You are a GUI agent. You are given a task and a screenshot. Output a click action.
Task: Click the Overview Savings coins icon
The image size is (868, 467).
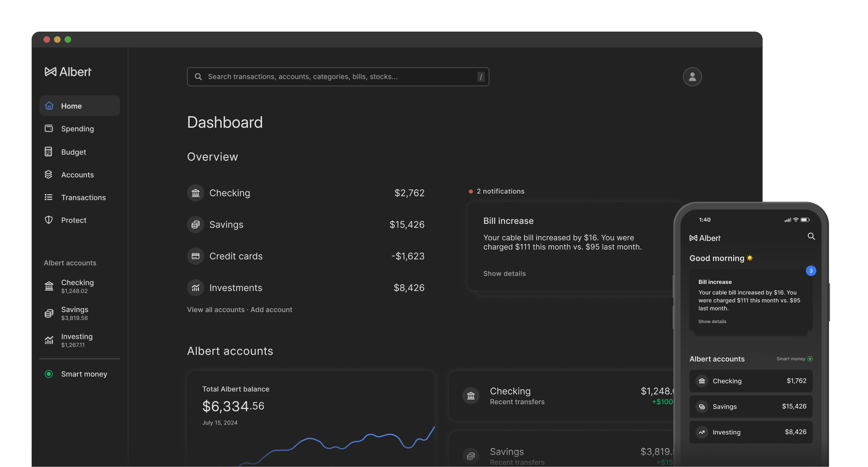click(x=196, y=225)
